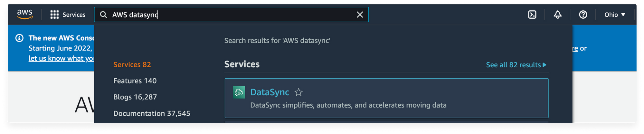Open notifications bell icon

558,14
